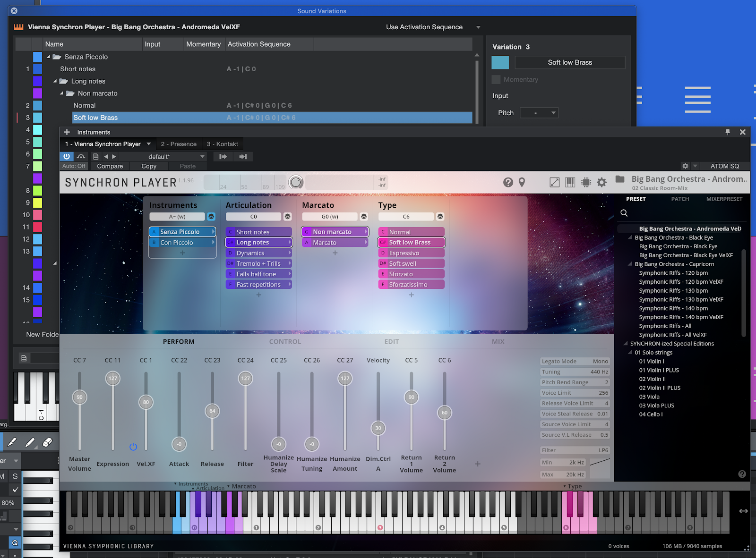The height and width of the screenshot is (558, 756).
Task: Select the Con Piccolo instrument
Action: (182, 243)
